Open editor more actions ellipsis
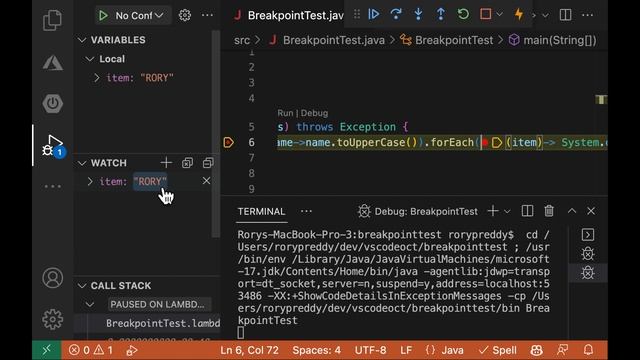640x360 pixels. pos(587,15)
